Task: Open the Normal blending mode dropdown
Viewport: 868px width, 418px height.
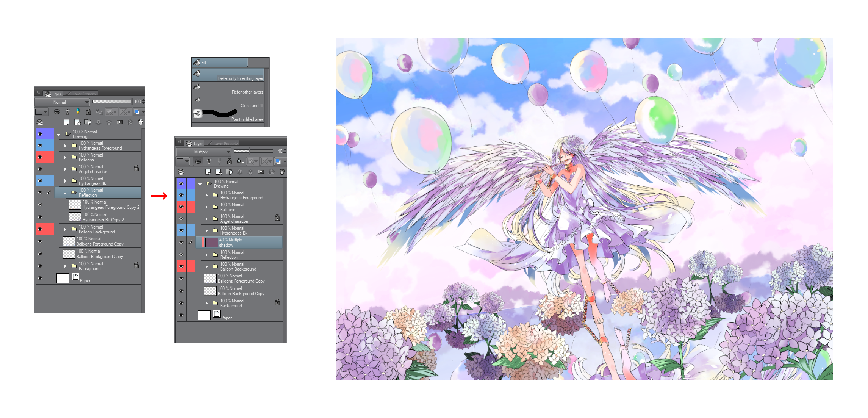Action: [x=62, y=102]
